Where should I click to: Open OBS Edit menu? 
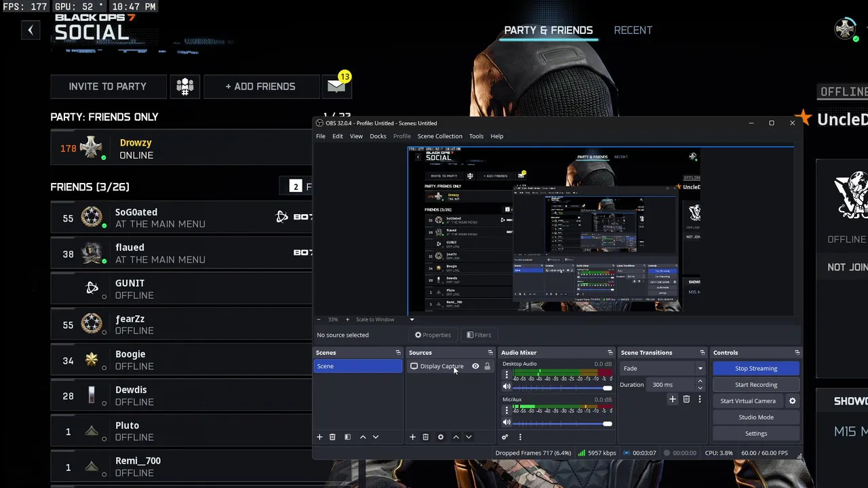pos(338,136)
